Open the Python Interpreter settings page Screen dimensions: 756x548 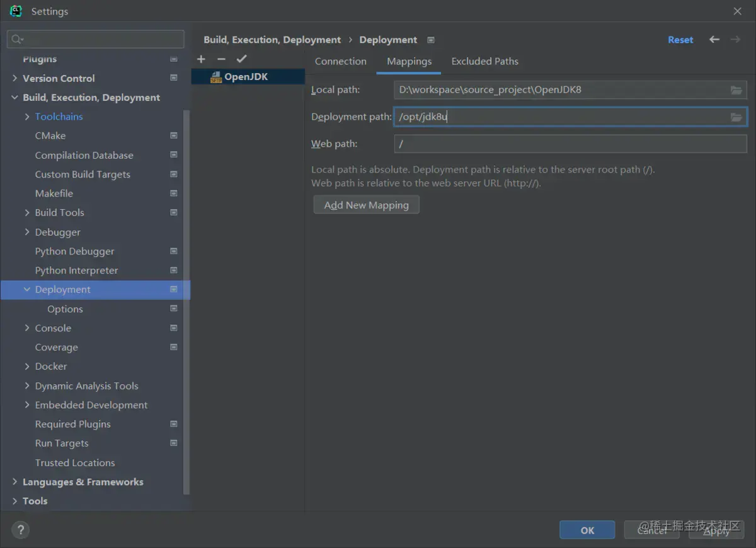coord(76,270)
